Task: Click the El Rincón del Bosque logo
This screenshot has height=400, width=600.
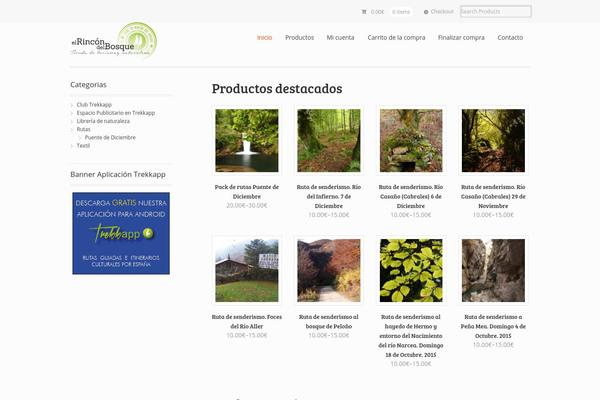Action: pyautogui.click(x=113, y=40)
